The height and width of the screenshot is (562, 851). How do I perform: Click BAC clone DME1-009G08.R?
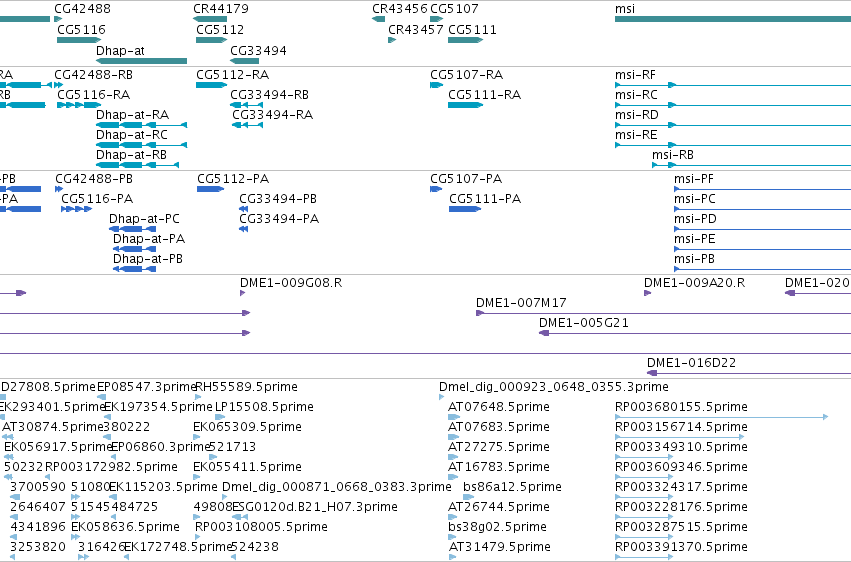pyautogui.click(x=243, y=293)
